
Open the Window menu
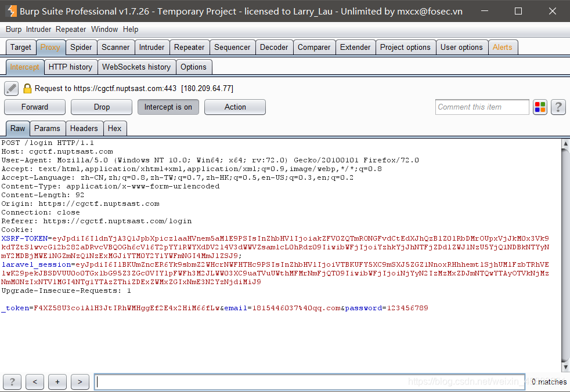pyautogui.click(x=104, y=30)
